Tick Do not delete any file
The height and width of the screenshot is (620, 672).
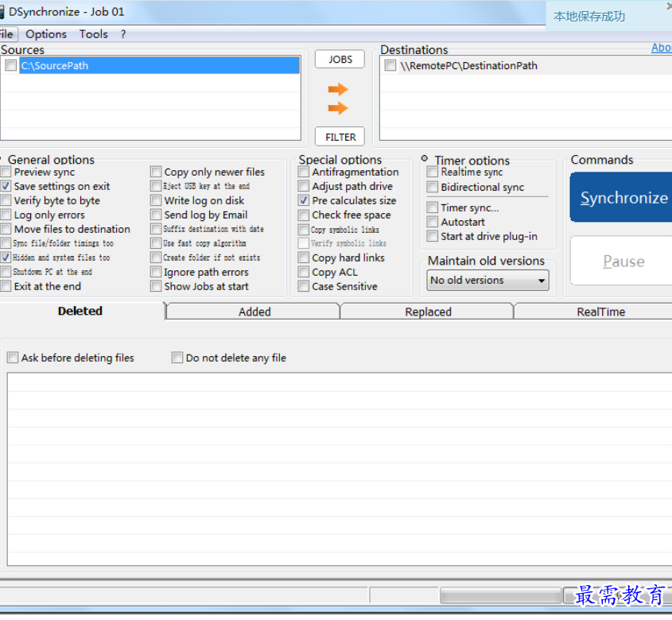[x=177, y=358]
